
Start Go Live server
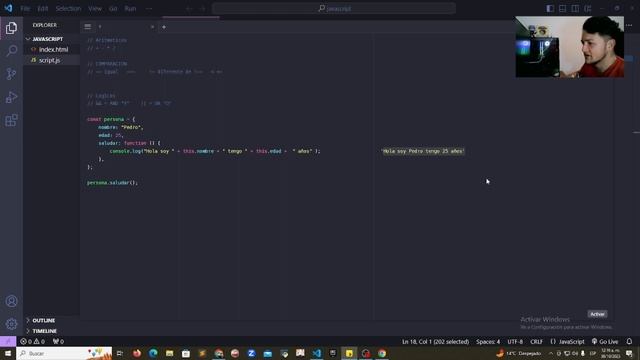point(605,341)
